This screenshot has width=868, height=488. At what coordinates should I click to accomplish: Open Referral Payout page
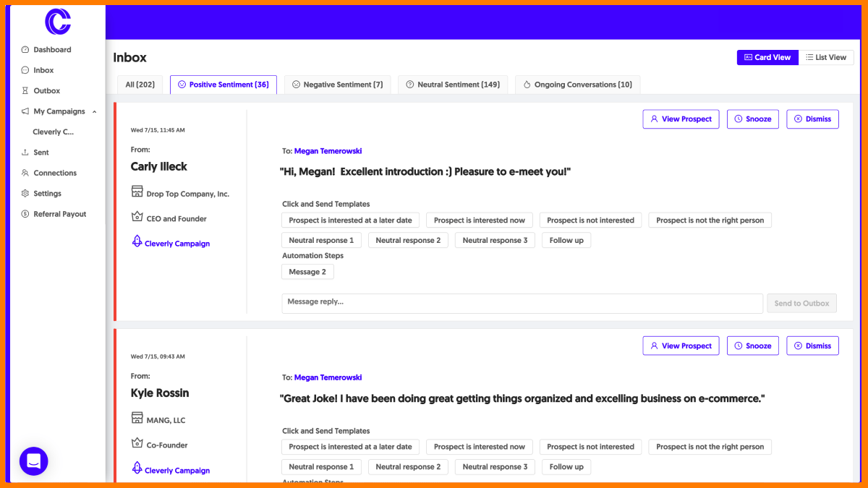[60, 214]
